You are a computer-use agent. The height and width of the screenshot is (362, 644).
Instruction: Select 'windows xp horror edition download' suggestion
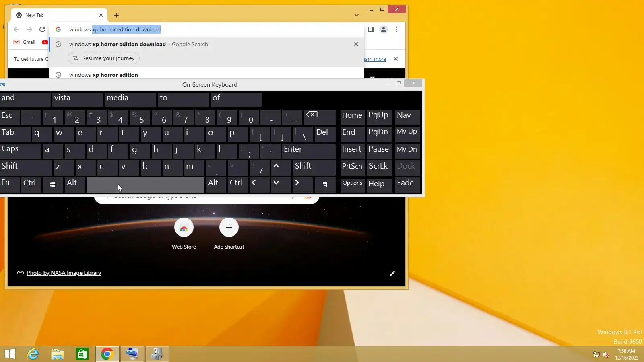point(206,44)
